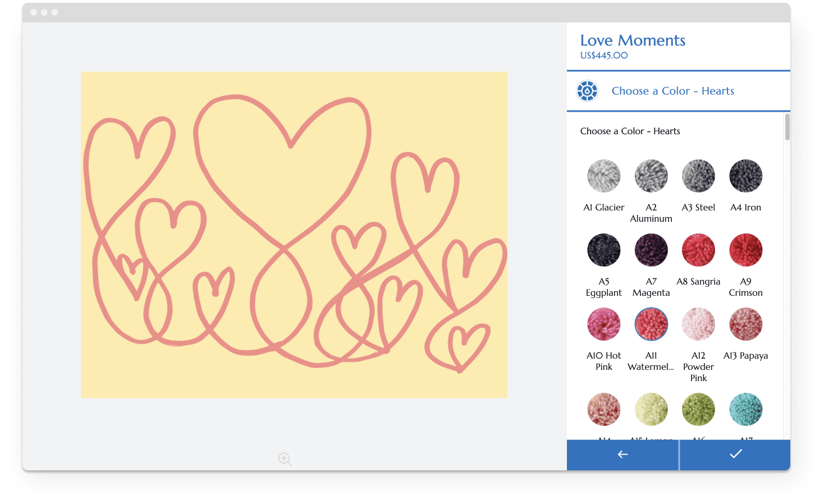824x504 pixels.
Task: Choose the A8 Sangria color swatch
Action: coord(698,250)
